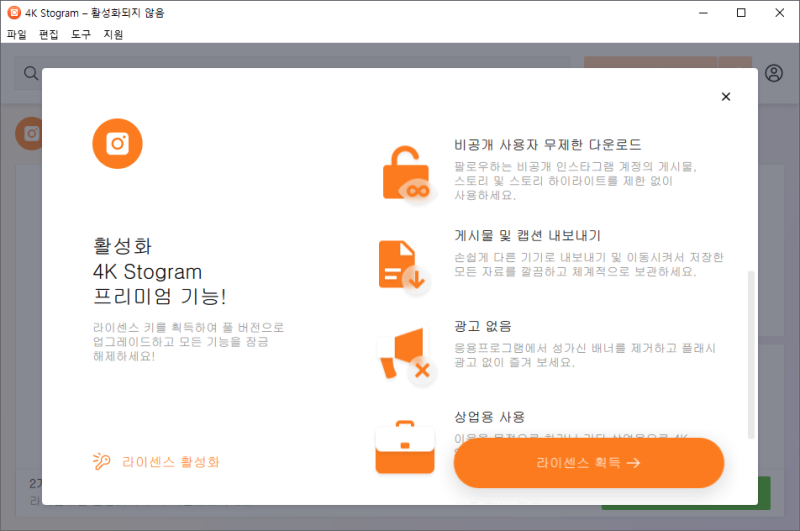Close the 4K Stogram application window

click(780, 13)
